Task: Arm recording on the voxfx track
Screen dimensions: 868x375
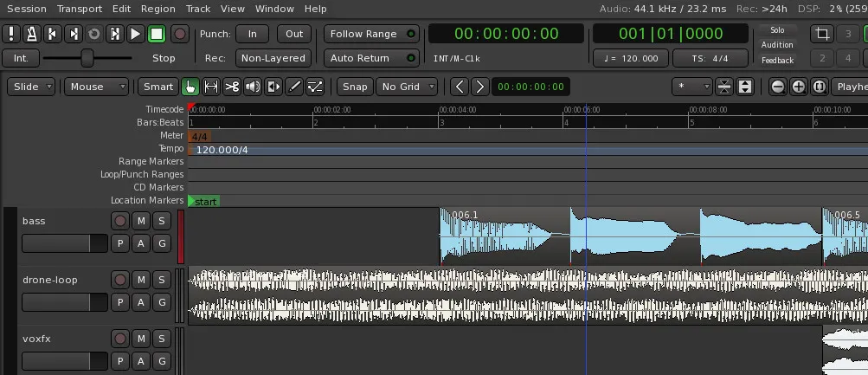Action: click(x=119, y=339)
